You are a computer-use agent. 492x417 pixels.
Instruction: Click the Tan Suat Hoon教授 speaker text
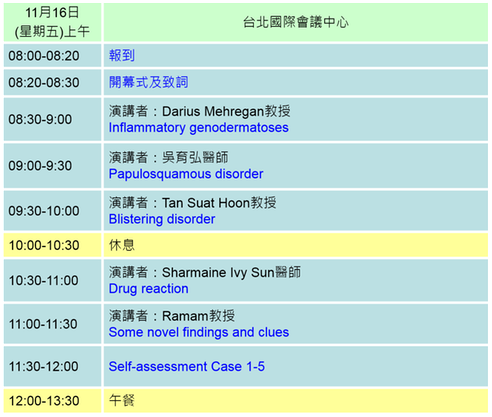click(219, 203)
